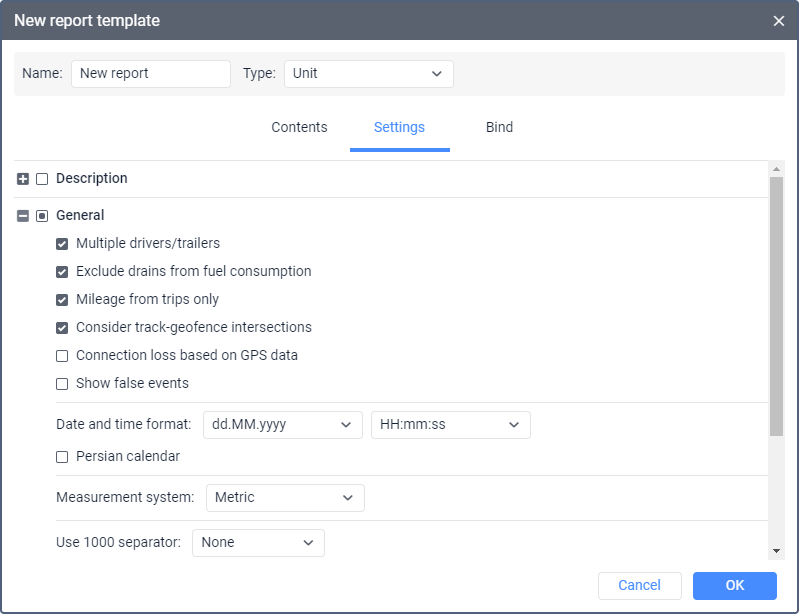
Task: Switch to the Bind tab
Action: click(499, 128)
